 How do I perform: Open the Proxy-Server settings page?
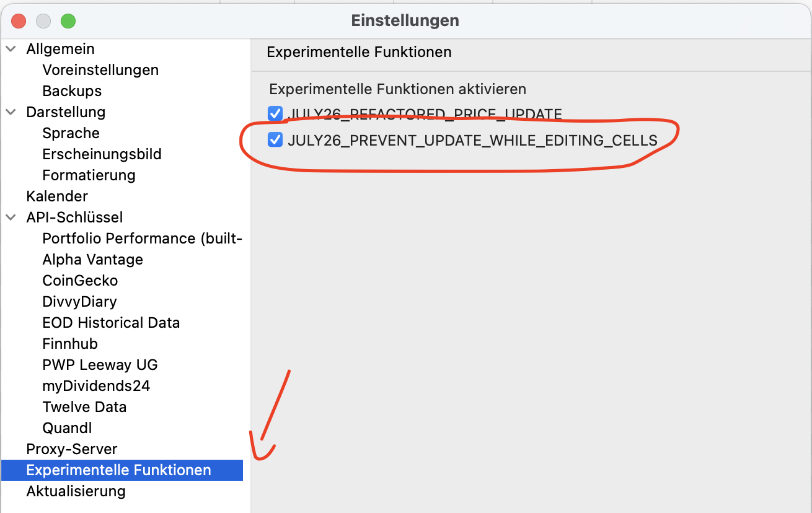72,449
